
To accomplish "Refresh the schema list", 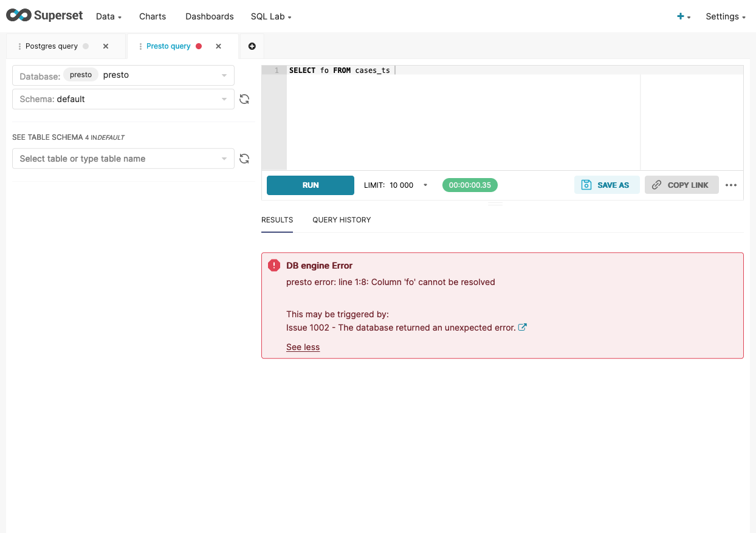I will (x=244, y=99).
